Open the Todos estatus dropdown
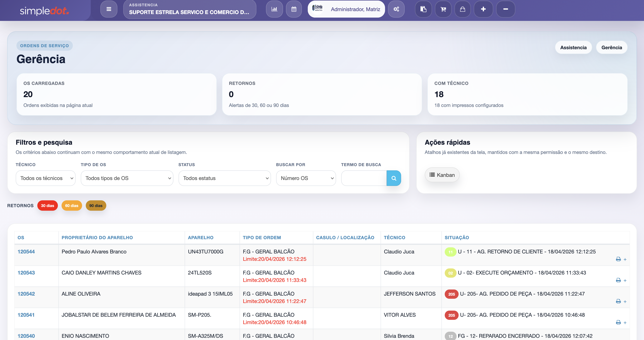Image resolution: width=644 pixels, height=340 pixels. pyautogui.click(x=225, y=178)
